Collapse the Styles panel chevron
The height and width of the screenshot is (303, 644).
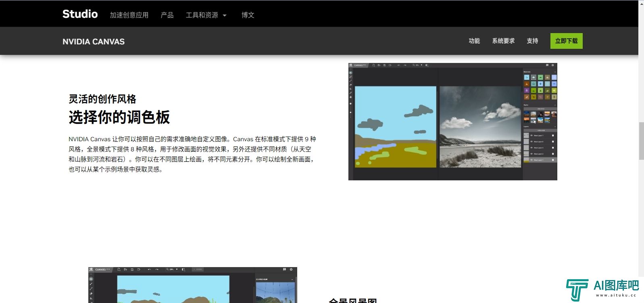tap(555, 105)
